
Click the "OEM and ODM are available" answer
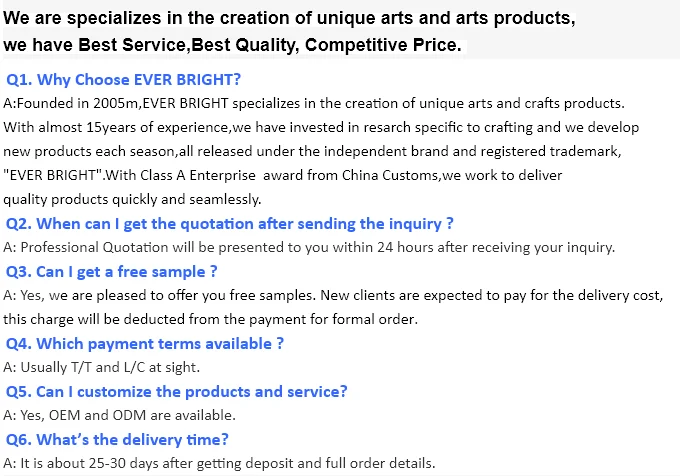coord(120,415)
